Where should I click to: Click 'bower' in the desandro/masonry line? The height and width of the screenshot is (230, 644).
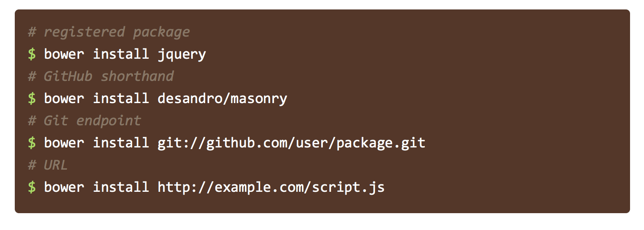click(64, 98)
